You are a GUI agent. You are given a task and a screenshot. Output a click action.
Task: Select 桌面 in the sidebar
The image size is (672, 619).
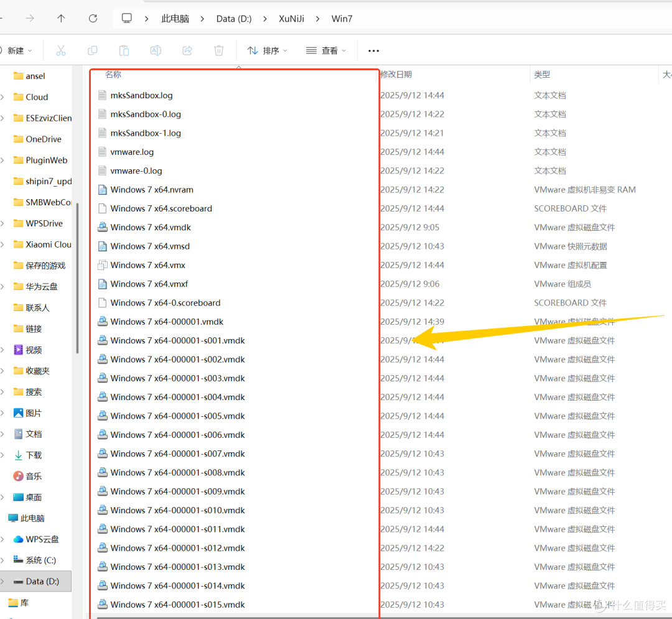(34, 497)
